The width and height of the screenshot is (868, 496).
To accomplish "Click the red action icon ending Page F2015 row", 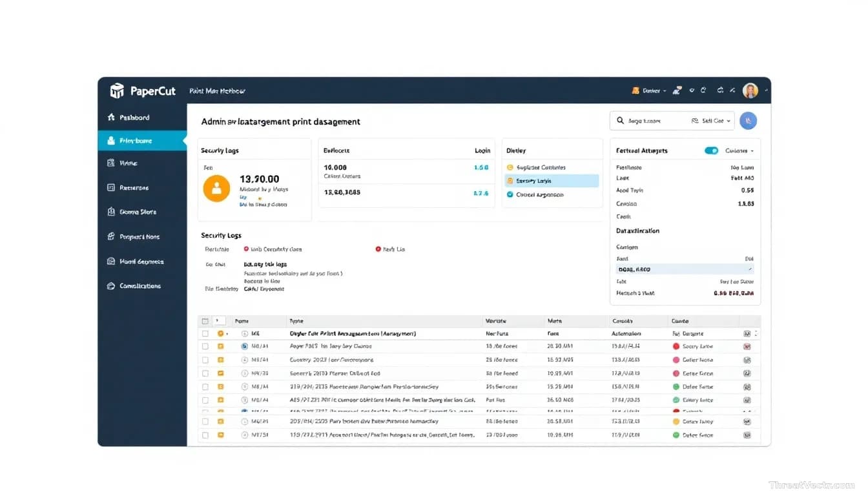I will point(747,346).
